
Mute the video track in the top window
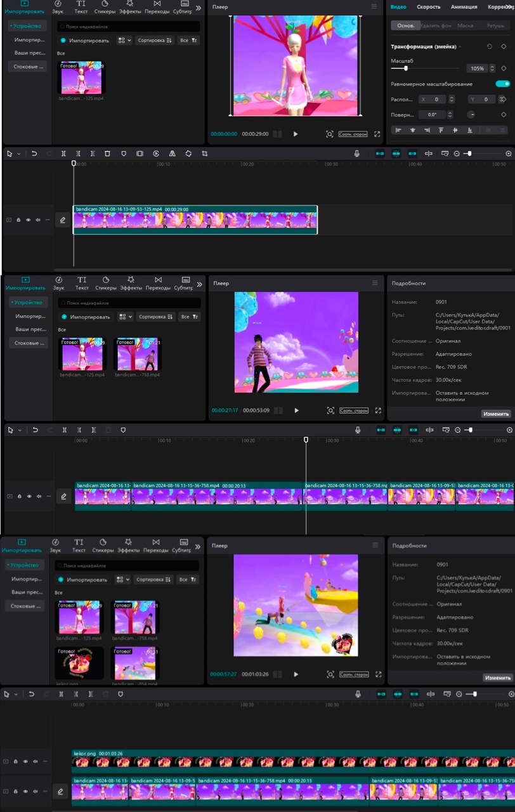(38, 220)
